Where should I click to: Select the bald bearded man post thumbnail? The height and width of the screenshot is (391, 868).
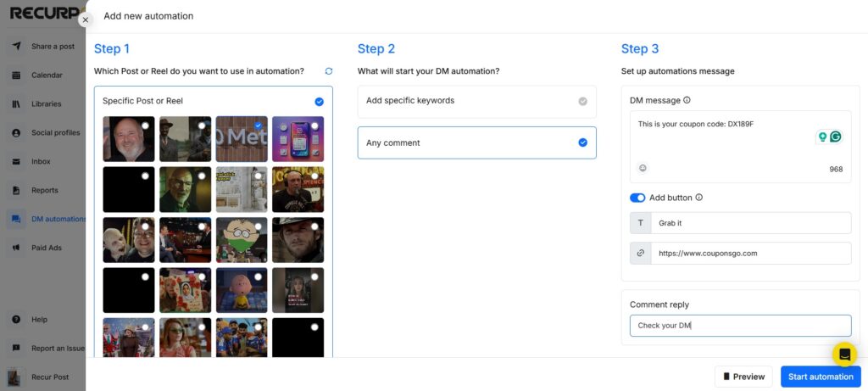[x=129, y=139]
